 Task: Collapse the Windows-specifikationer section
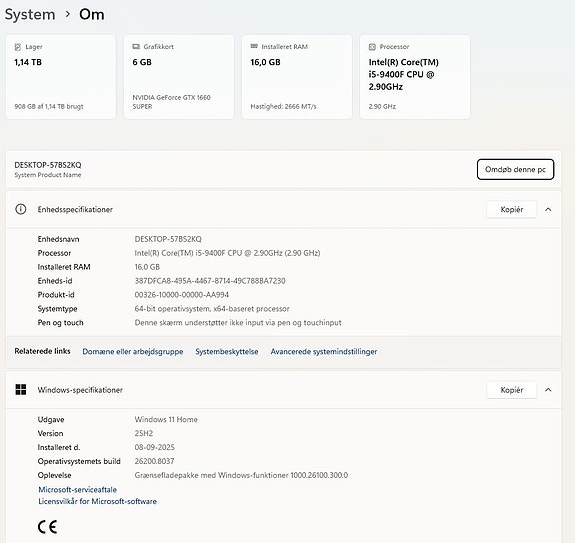pyautogui.click(x=548, y=390)
